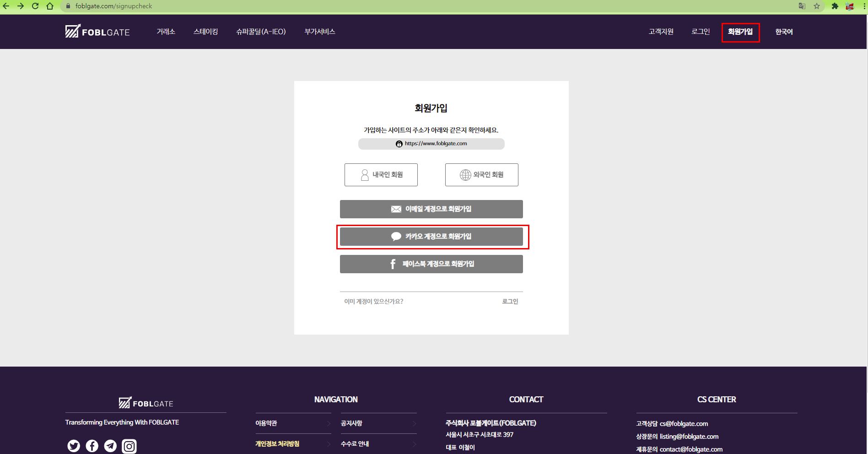The image size is (868, 454).
Task: Sign up with 페이스북 계정으로 회원가입 button
Action: pyautogui.click(x=431, y=264)
